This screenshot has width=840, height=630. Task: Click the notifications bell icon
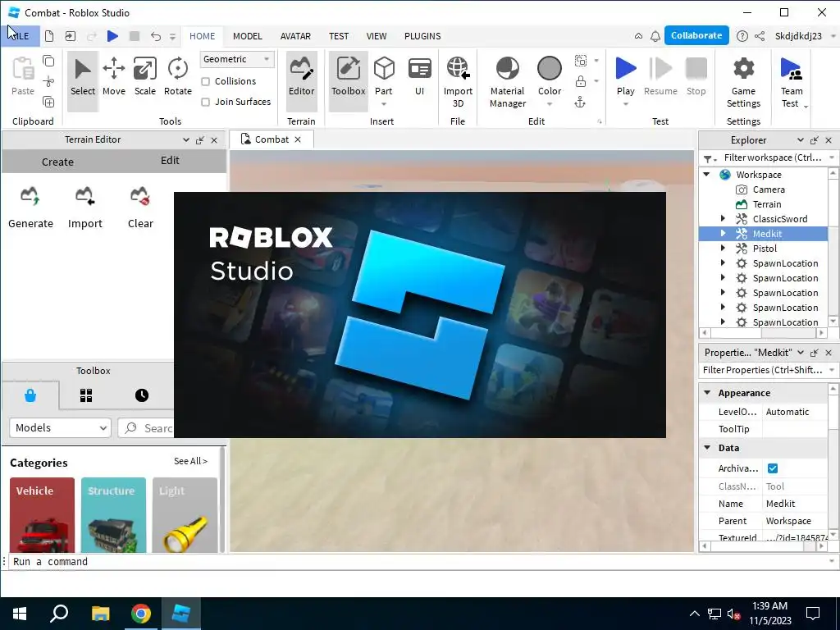(655, 36)
